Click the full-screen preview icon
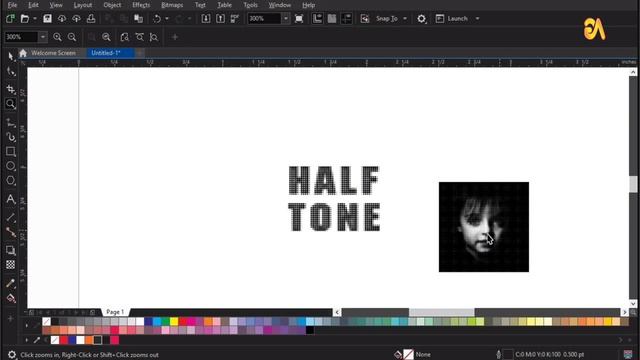The height and width of the screenshot is (360, 640). pyautogui.click(x=299, y=18)
